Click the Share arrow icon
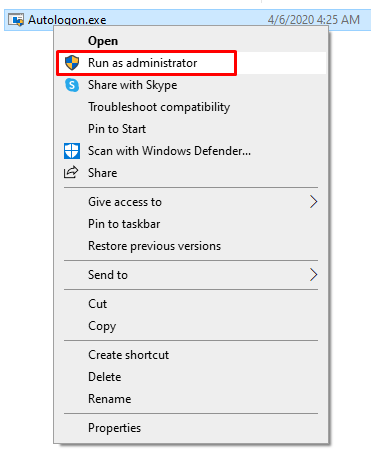 click(x=71, y=173)
